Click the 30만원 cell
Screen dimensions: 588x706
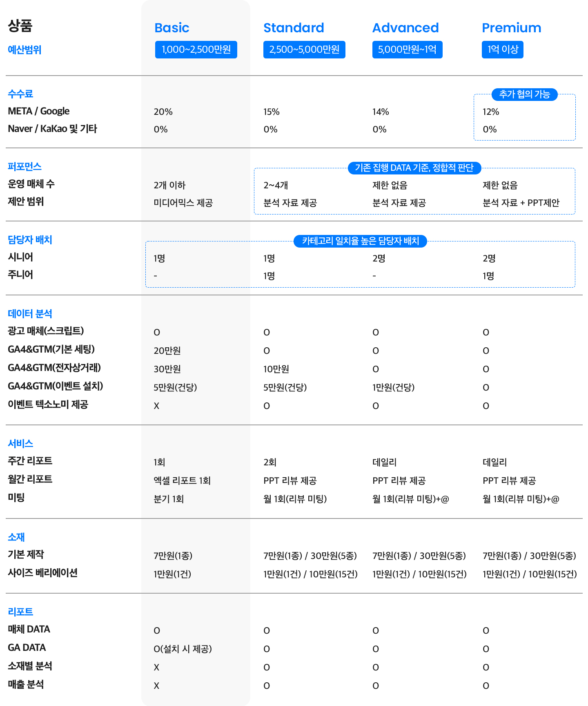point(167,369)
